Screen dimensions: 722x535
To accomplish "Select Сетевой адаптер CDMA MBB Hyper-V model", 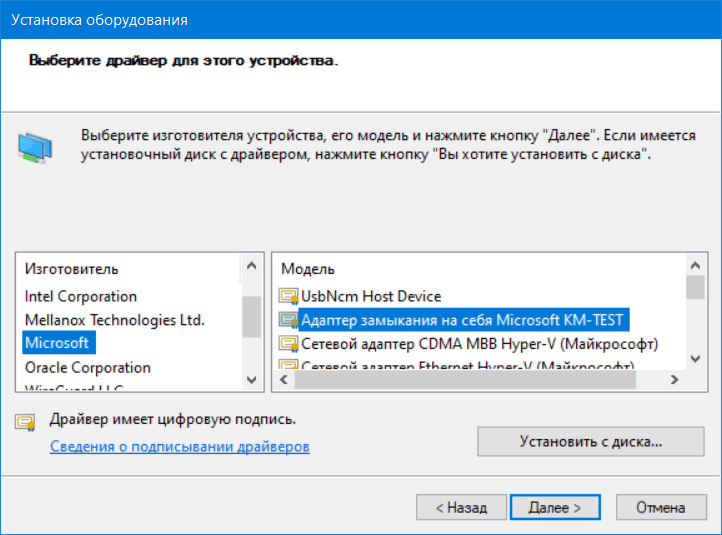I will click(x=480, y=344).
